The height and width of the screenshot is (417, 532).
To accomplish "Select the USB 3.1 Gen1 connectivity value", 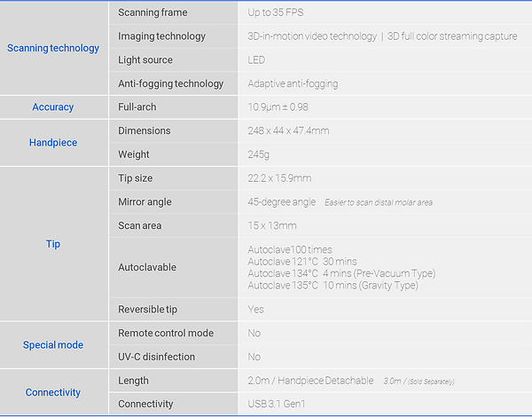I will (x=277, y=404).
